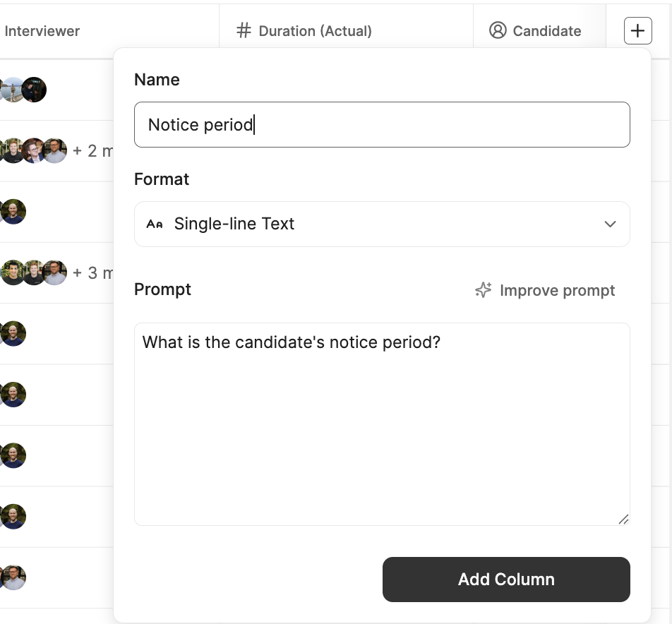Click the number sign icon beside Duration (Actual)
This screenshot has height=624, width=672.
point(244,30)
